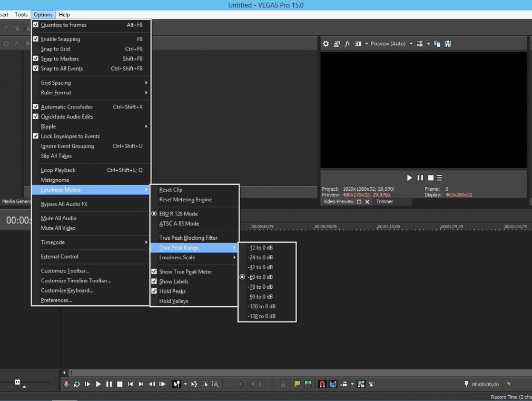Toggle the Split Screen View icon
532x401 pixels.
[x=358, y=44]
